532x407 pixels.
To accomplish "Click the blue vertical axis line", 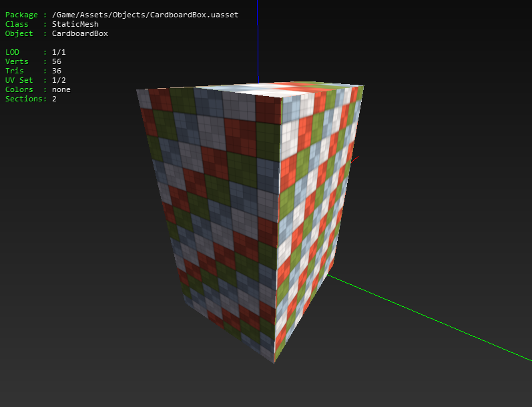I will (258, 41).
